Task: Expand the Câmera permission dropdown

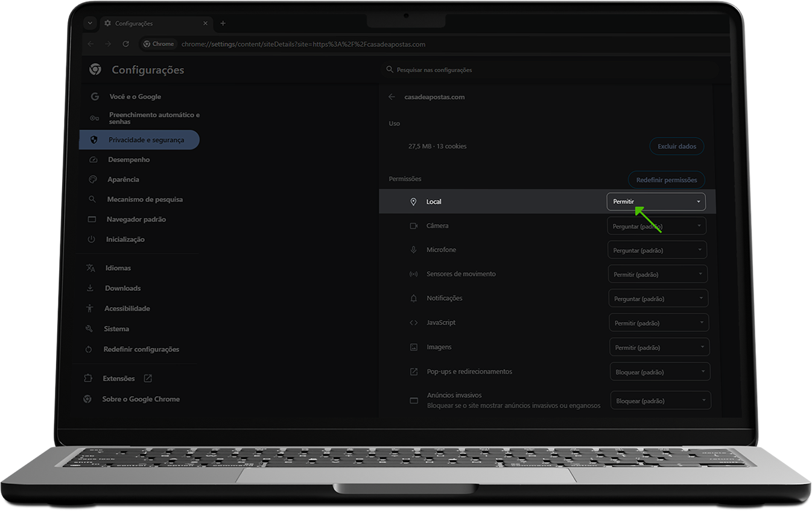Action: click(657, 226)
